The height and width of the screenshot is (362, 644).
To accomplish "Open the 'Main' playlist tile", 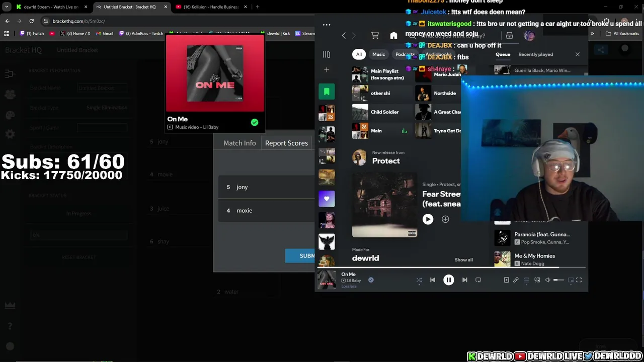I will point(381,131).
